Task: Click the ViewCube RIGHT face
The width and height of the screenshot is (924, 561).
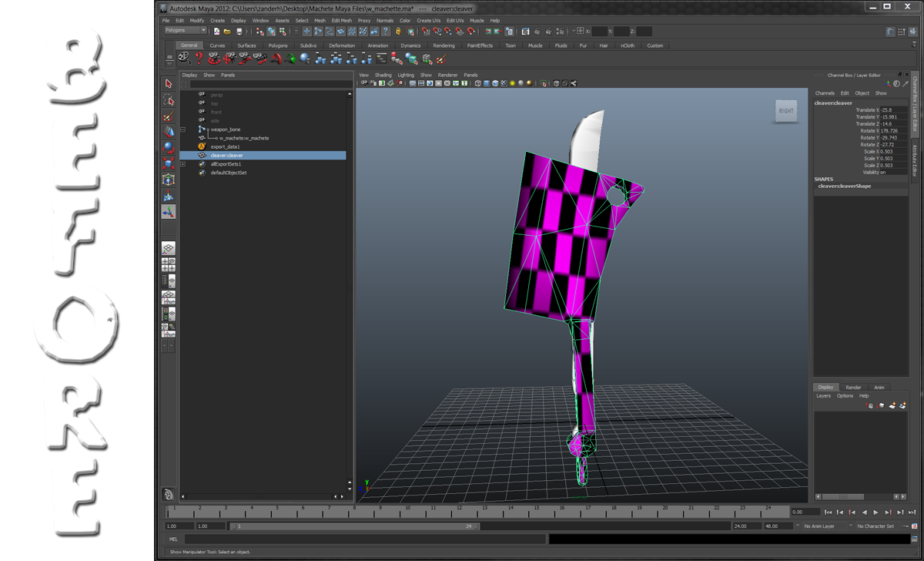Action: pyautogui.click(x=786, y=111)
